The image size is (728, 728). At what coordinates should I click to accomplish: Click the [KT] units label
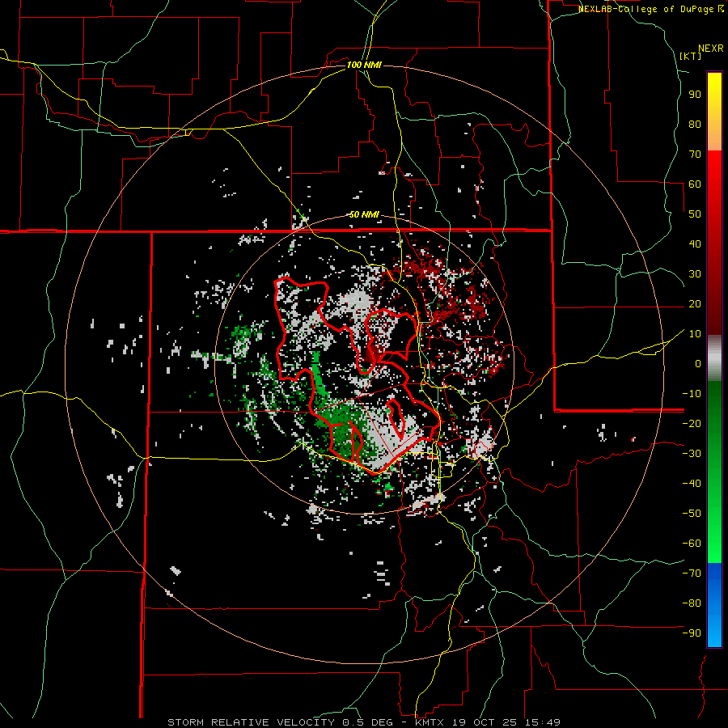(690, 56)
